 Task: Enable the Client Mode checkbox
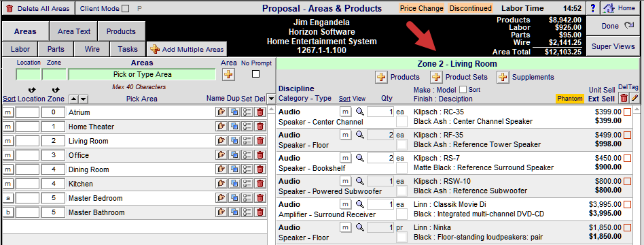pos(126,8)
